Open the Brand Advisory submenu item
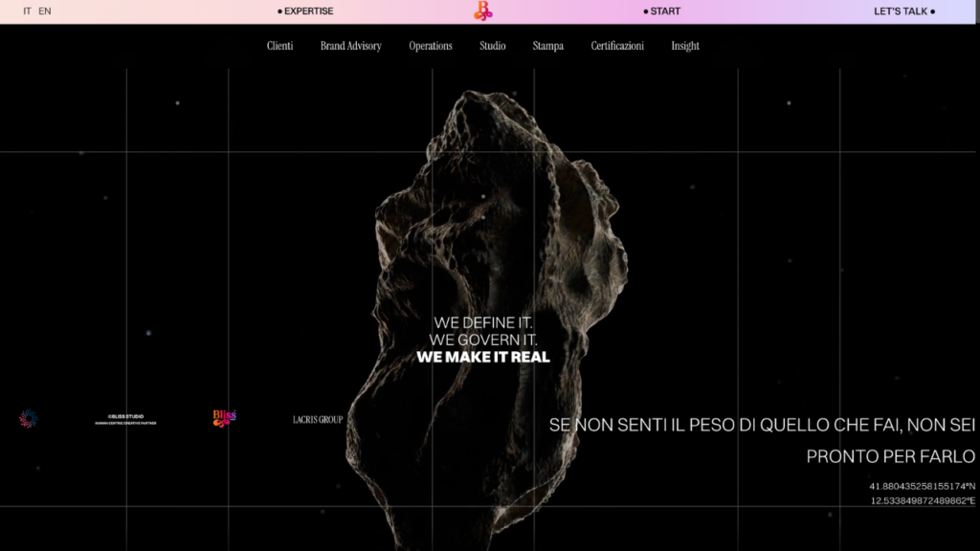Image resolution: width=980 pixels, height=551 pixels. [350, 46]
